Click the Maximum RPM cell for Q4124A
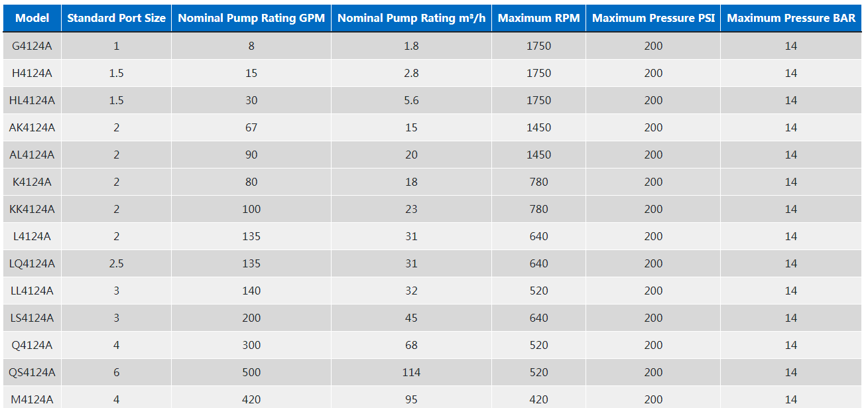 tap(538, 345)
